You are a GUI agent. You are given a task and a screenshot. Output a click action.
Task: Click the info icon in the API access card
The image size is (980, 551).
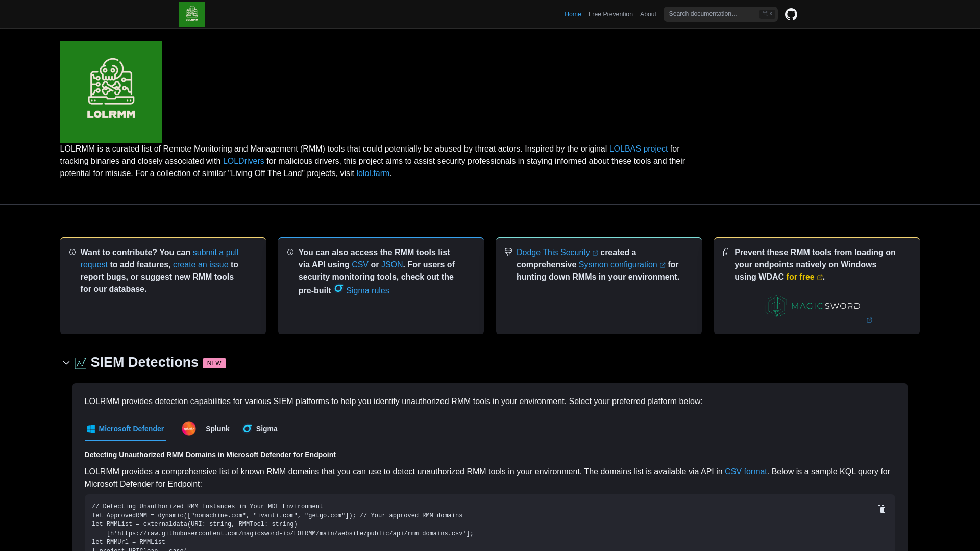(x=290, y=252)
